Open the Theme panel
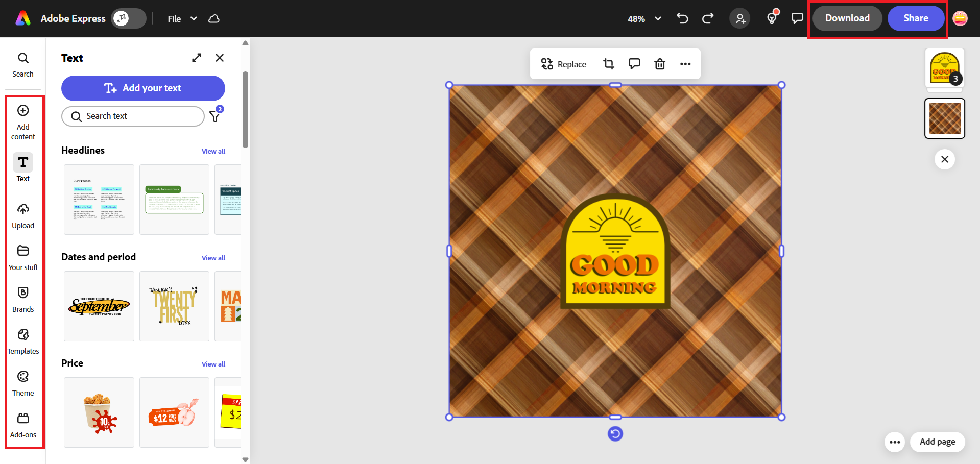 pyautogui.click(x=23, y=382)
